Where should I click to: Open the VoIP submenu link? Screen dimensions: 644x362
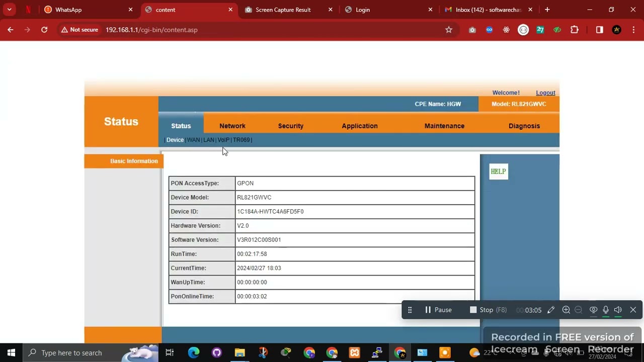pos(223,140)
